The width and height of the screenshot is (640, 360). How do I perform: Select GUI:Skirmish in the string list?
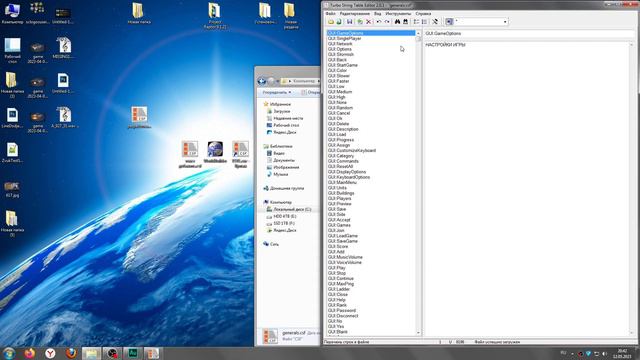[341, 54]
